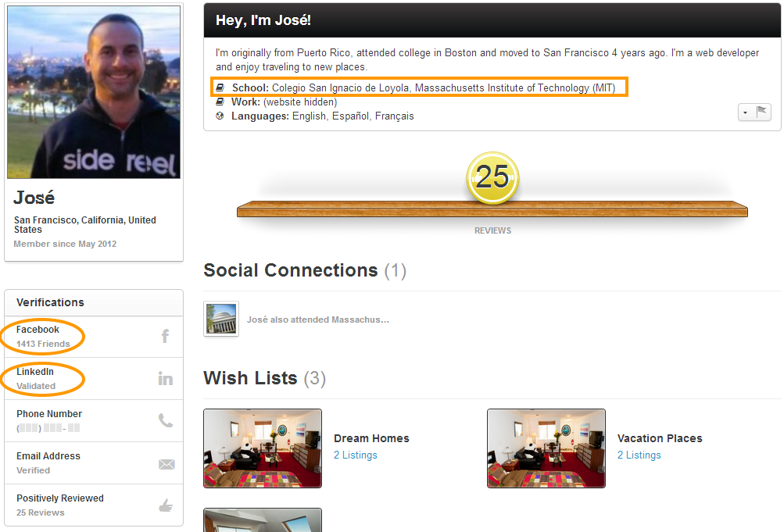Click the Positively Reviewed 25 Reviews row
The image size is (784, 532).
86,505
